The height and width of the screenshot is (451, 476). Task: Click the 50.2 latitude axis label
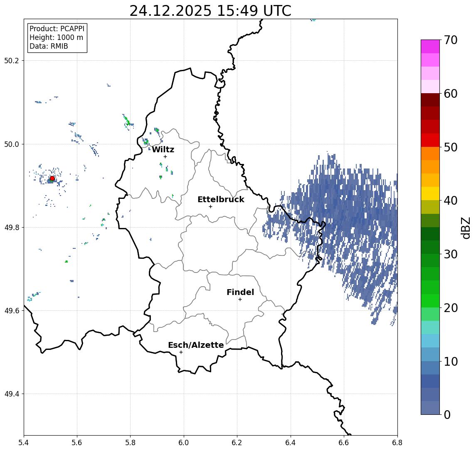(x=12, y=60)
